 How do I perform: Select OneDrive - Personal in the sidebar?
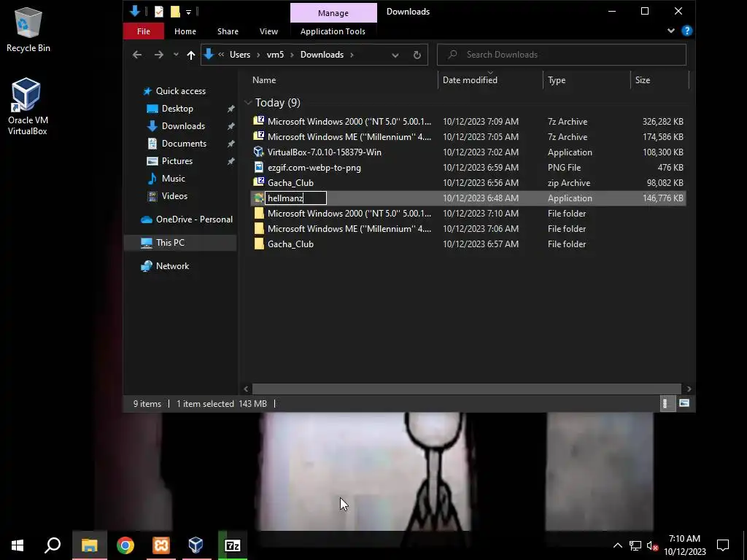point(194,219)
